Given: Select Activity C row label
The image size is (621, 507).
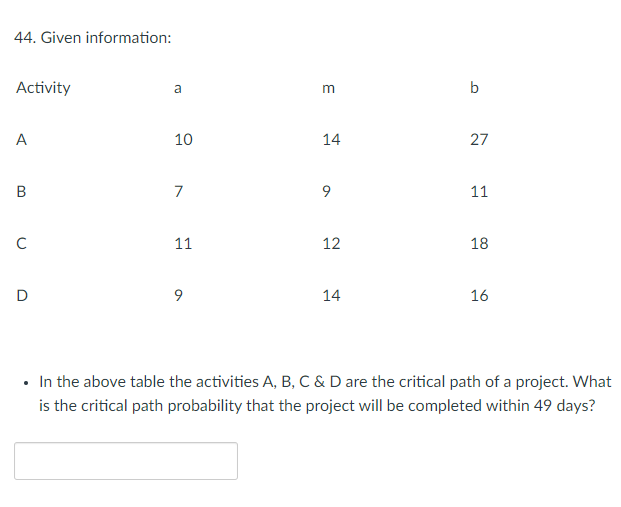Looking at the screenshot, I should (x=21, y=244).
